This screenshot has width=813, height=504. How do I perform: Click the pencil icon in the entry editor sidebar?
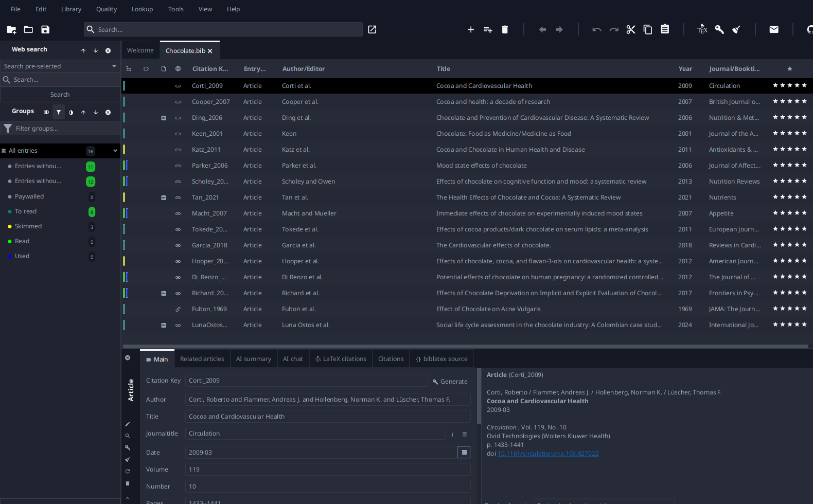point(128,424)
